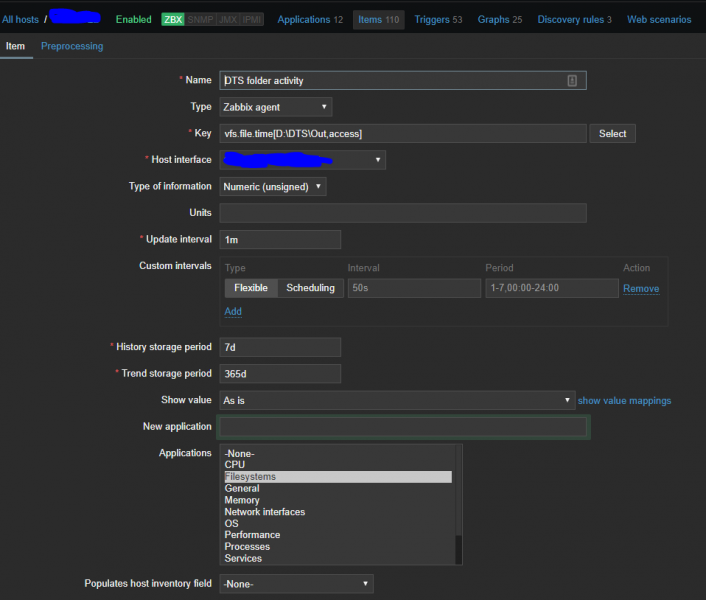Click the icon inside Name field
This screenshot has width=706, height=600.
pos(572,81)
